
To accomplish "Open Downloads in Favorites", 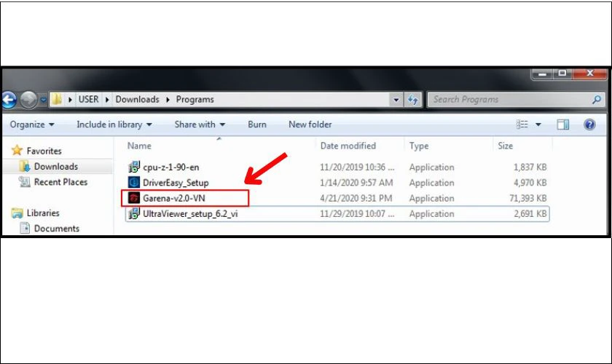I will pyautogui.click(x=56, y=167).
